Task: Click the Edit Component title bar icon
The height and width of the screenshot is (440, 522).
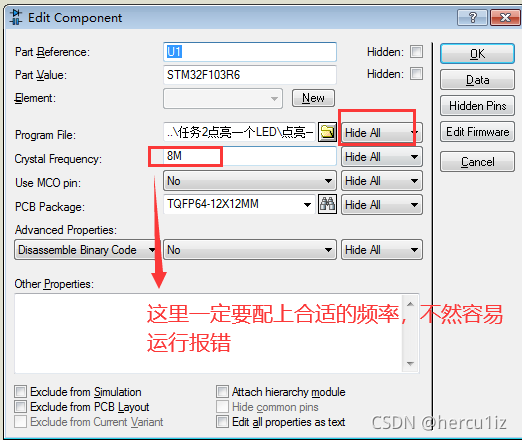Action: [x=16, y=17]
